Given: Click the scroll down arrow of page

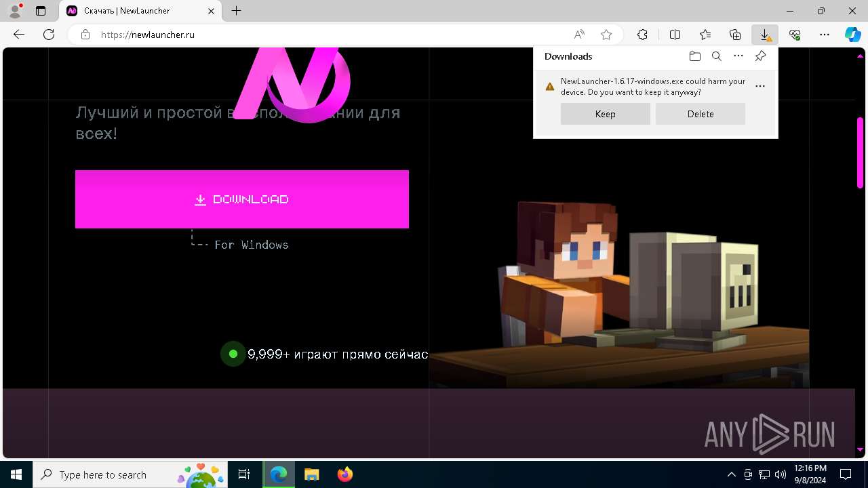Looking at the screenshot, I should (860, 449).
